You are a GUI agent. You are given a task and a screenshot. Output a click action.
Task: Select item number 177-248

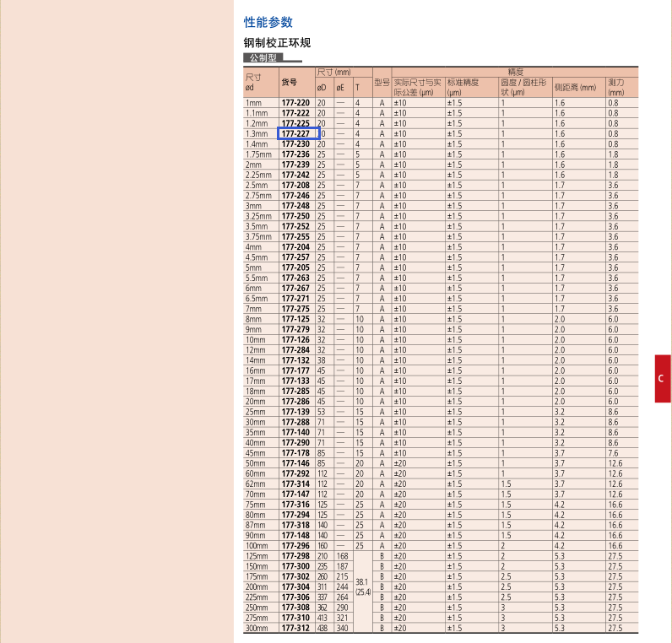coord(295,206)
